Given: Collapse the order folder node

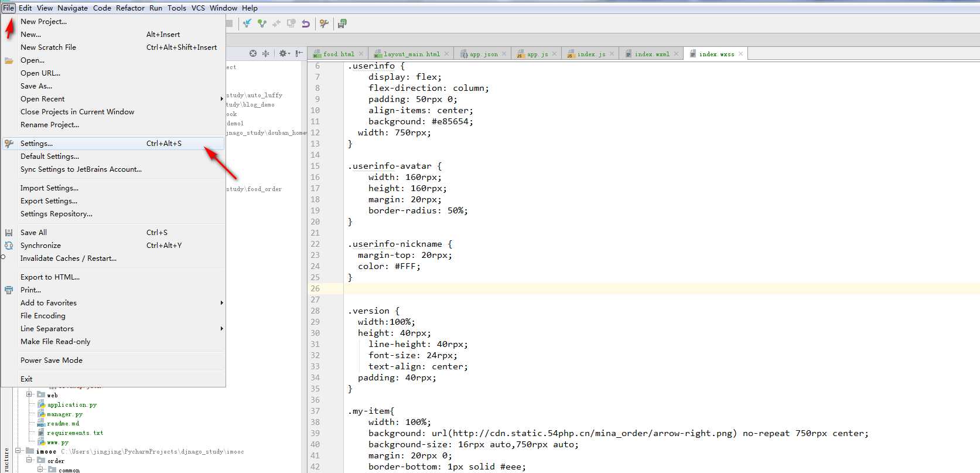Looking at the screenshot, I should [29, 460].
